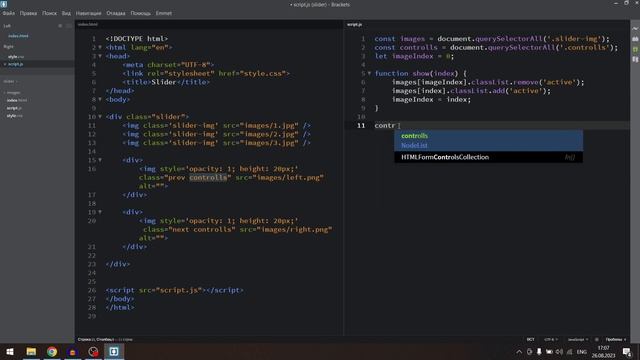
Task: Open working files settings gear icon
Action: pyautogui.click(x=60, y=26)
